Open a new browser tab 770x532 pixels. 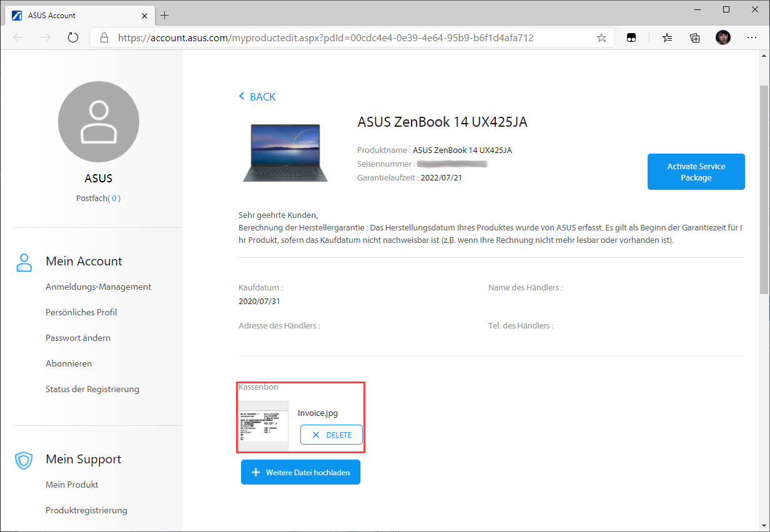[x=165, y=16]
